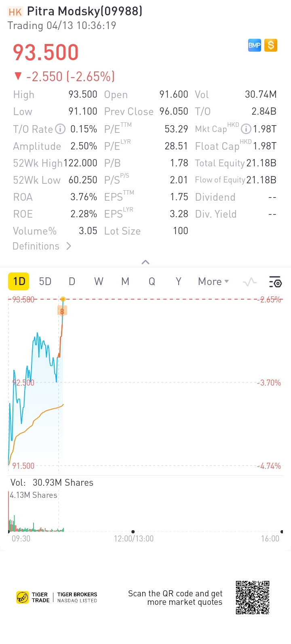
Task: Open the More timeframes dropdown
Action: tap(213, 281)
